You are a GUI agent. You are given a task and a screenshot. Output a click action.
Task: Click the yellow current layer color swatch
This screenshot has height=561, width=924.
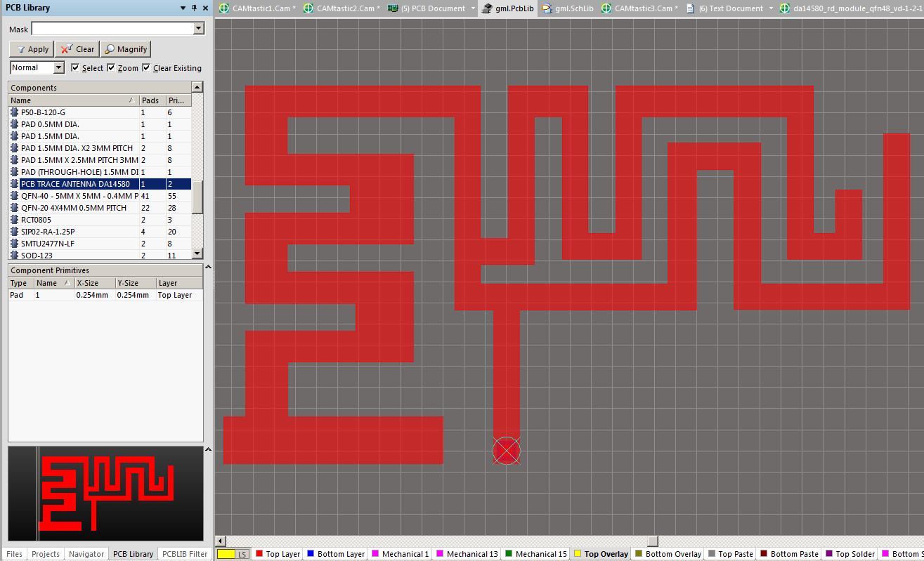click(226, 554)
